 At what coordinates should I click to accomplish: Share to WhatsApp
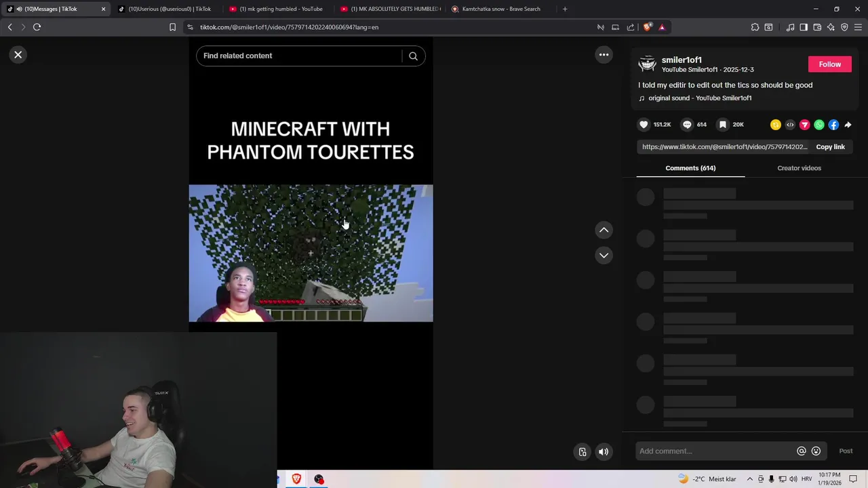click(x=819, y=125)
